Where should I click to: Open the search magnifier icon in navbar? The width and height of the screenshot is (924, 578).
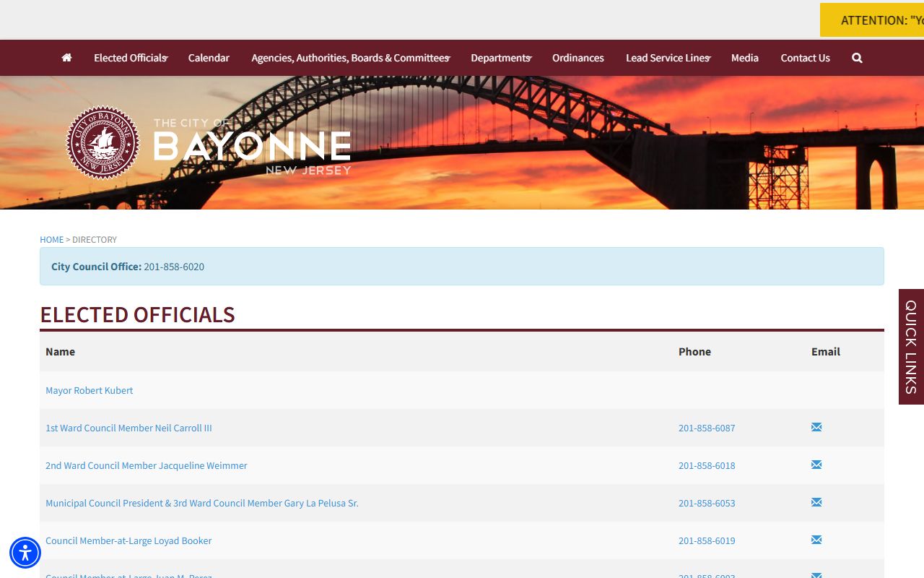click(x=857, y=58)
